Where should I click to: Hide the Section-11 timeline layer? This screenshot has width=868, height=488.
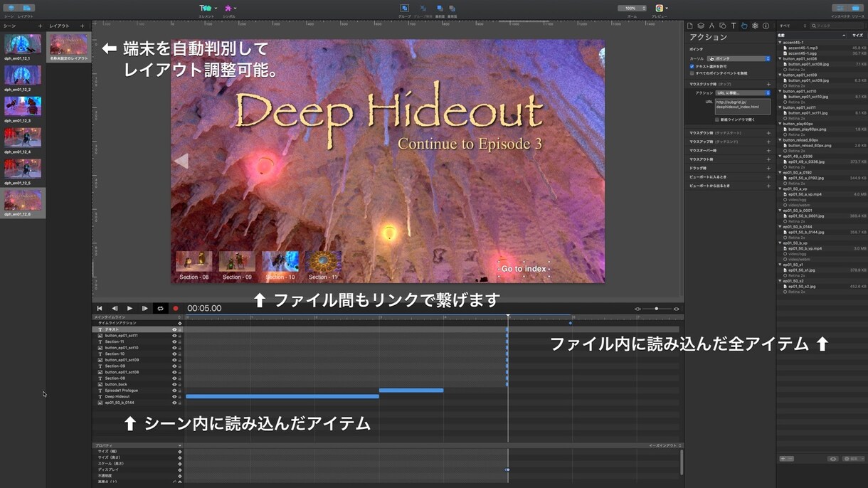(x=174, y=341)
